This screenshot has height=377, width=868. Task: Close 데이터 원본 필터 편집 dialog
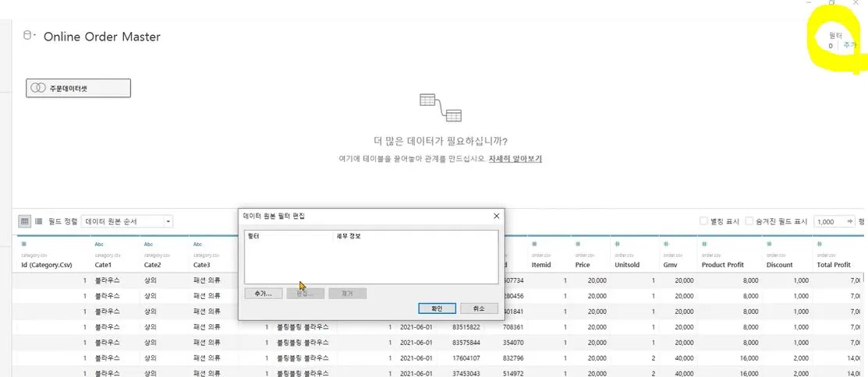click(496, 216)
